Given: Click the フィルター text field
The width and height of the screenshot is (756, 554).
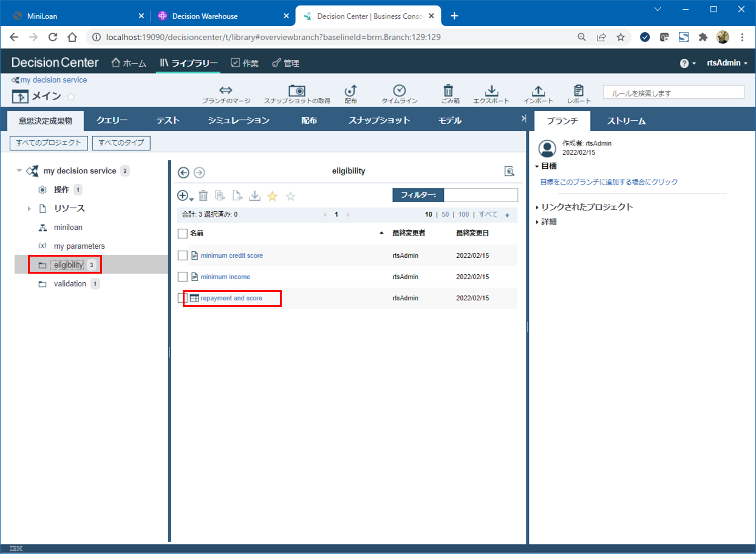Looking at the screenshot, I should 481,195.
